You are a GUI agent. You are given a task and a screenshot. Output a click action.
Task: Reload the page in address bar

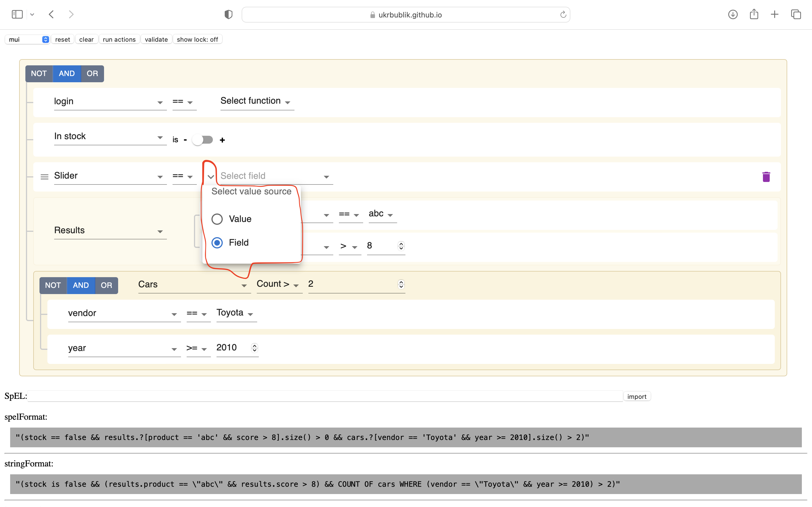point(563,14)
